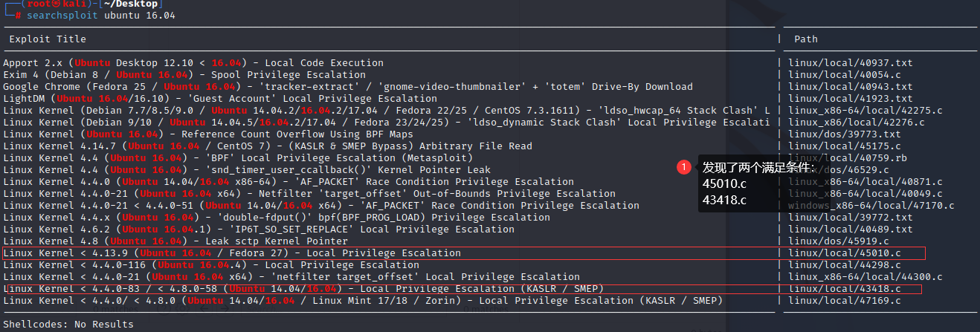Click the path 'linux_x86-64/local/44300.c'
The width and height of the screenshot is (980, 332).
coord(865,277)
